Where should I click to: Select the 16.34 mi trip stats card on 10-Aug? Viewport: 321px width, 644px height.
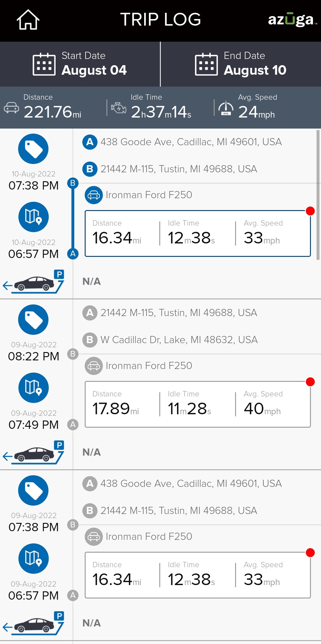tap(198, 234)
